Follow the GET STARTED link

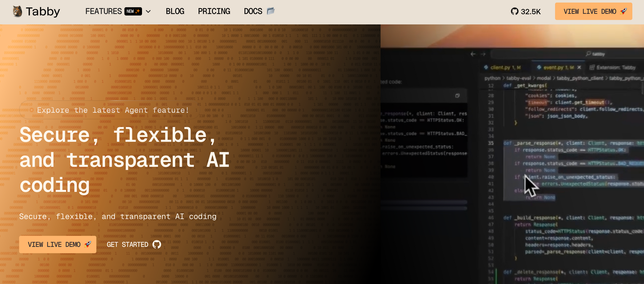tap(128, 245)
